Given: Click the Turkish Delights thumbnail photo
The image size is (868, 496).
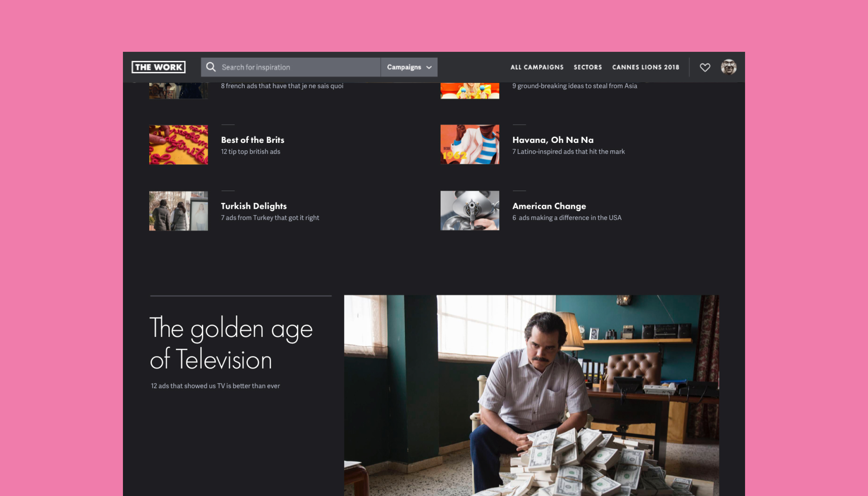Looking at the screenshot, I should click(x=178, y=211).
